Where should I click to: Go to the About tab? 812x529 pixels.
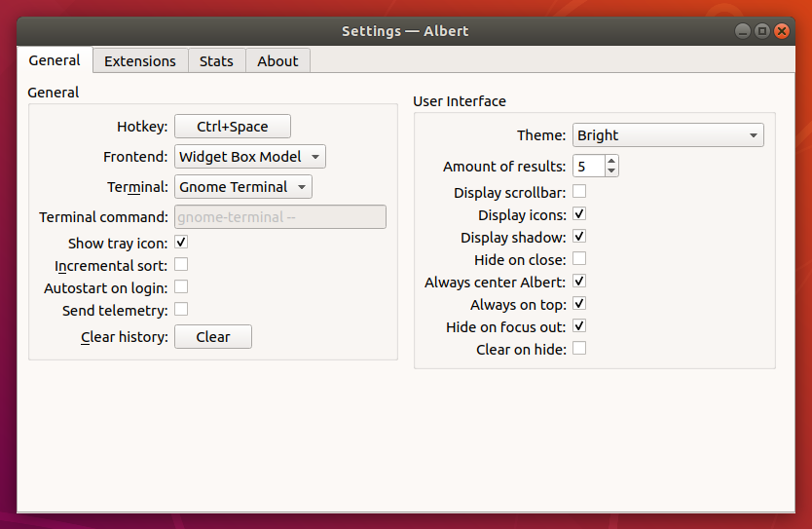[x=277, y=60]
